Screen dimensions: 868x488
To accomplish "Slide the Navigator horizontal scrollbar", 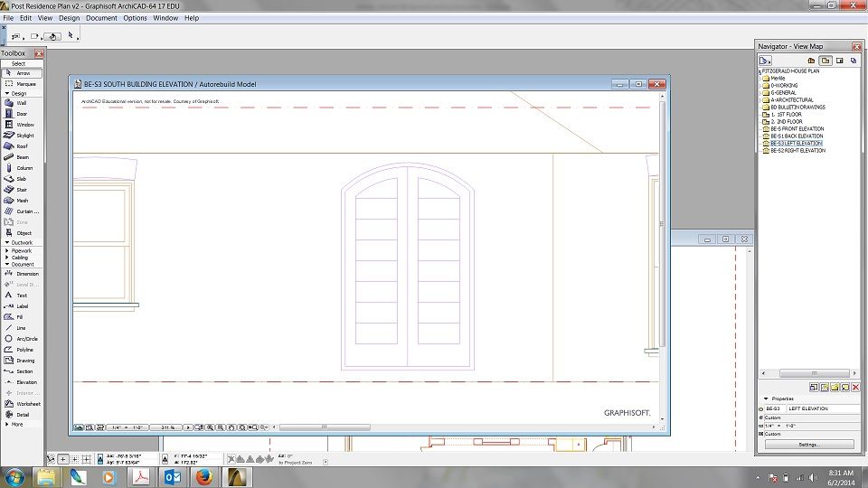I will click(x=814, y=373).
